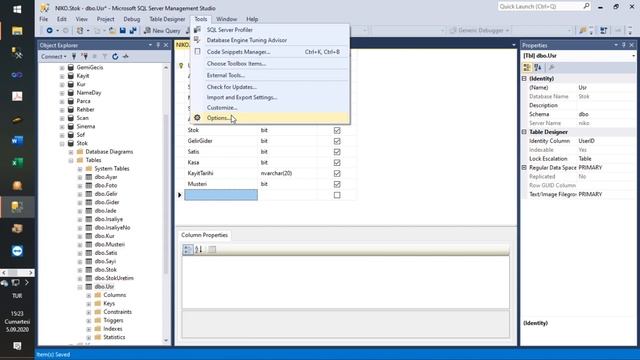
Task: Open action center notification icon
Action: pos(17,346)
